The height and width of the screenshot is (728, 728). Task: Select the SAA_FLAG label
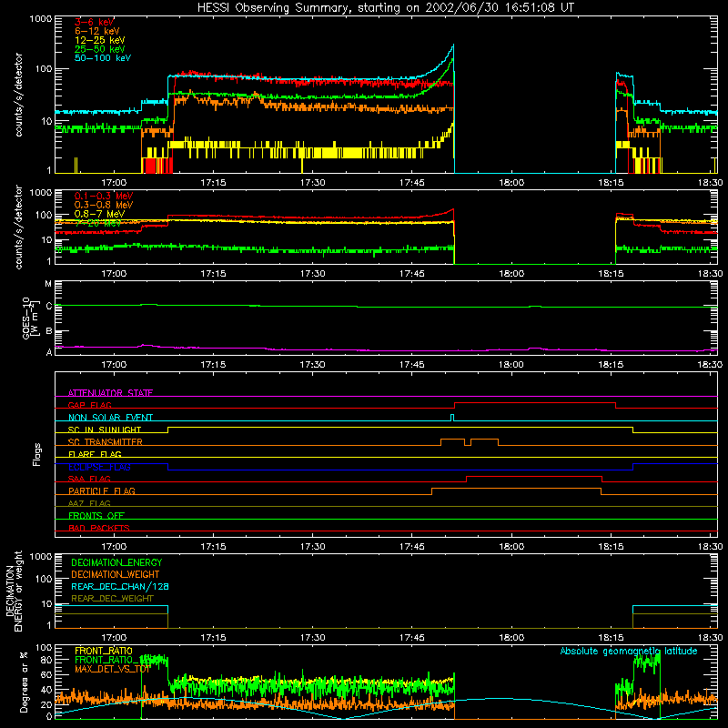[89, 479]
